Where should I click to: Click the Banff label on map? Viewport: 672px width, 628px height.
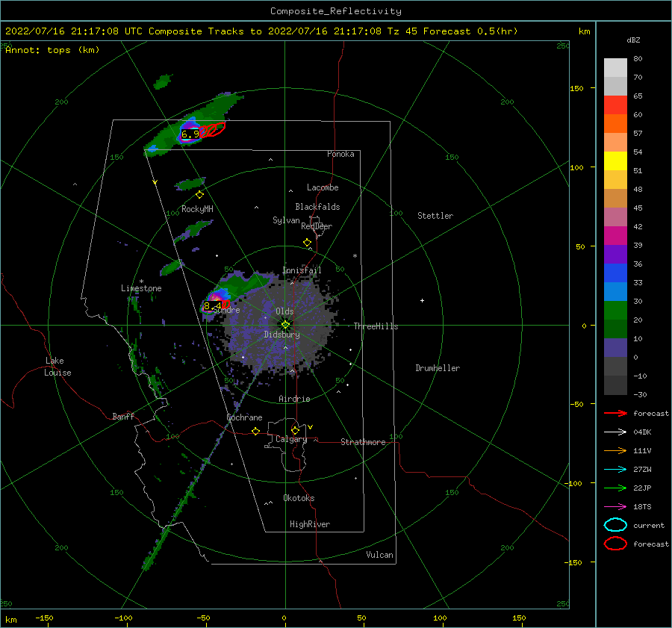point(123,416)
